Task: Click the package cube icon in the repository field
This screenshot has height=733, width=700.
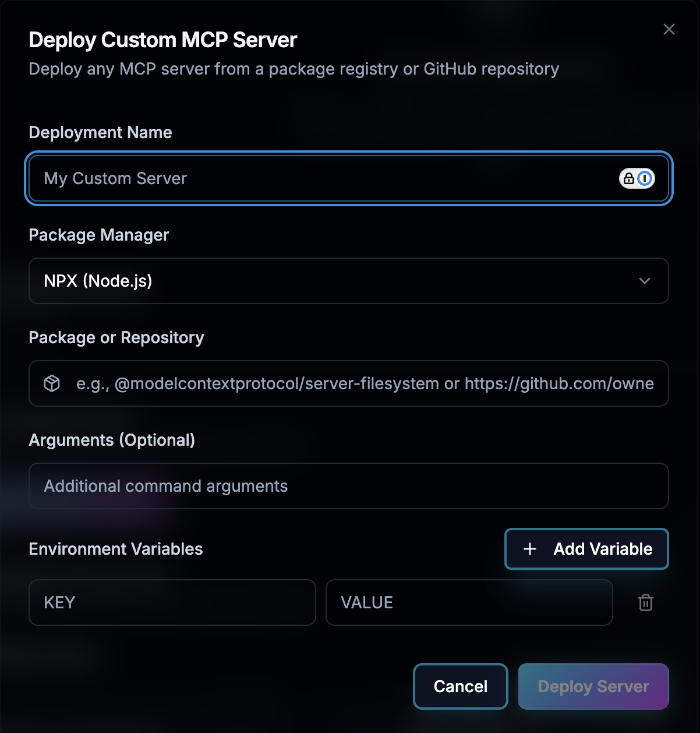Action: click(x=52, y=383)
